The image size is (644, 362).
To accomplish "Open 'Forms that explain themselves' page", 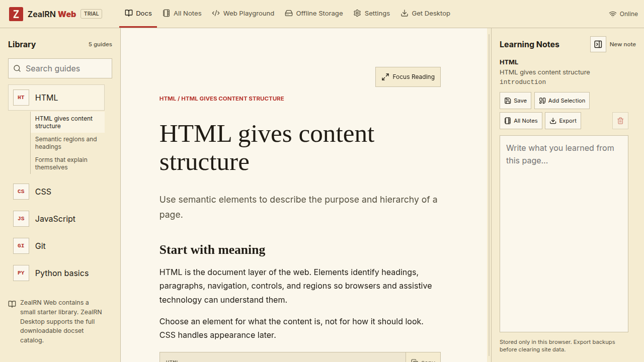I will [x=68, y=163].
